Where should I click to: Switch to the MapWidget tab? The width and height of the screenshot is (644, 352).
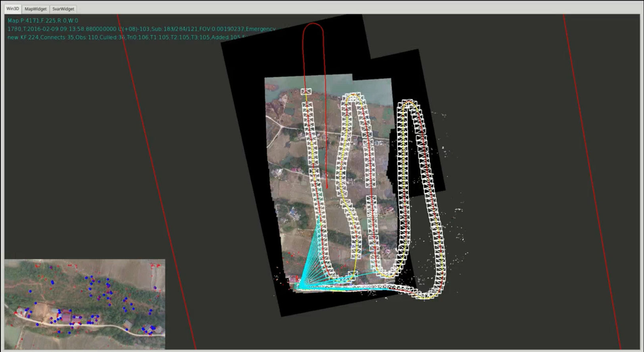coord(35,9)
